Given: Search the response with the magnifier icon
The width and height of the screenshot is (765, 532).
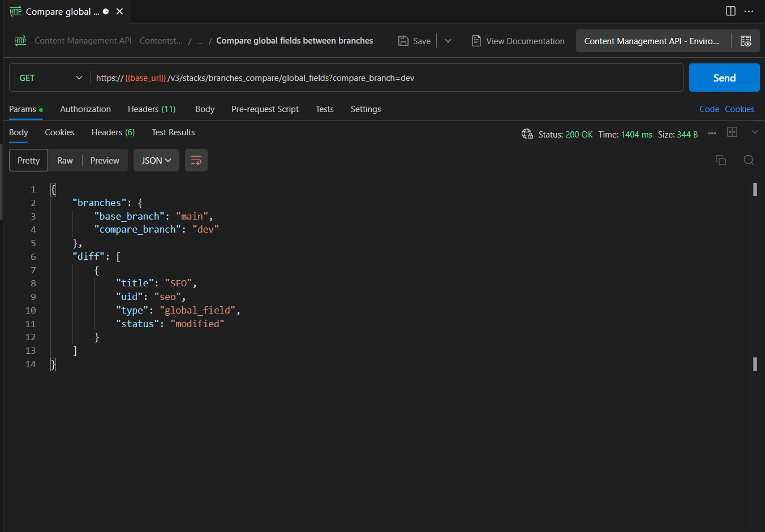Looking at the screenshot, I should tap(749, 160).
